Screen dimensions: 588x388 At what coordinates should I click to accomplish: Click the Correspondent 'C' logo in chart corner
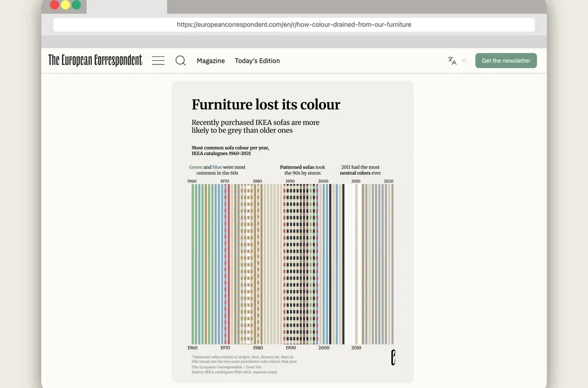(x=393, y=357)
